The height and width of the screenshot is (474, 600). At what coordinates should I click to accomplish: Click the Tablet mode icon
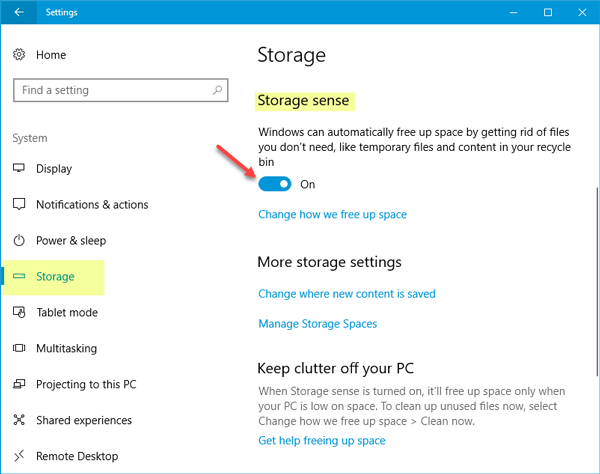coord(19,313)
